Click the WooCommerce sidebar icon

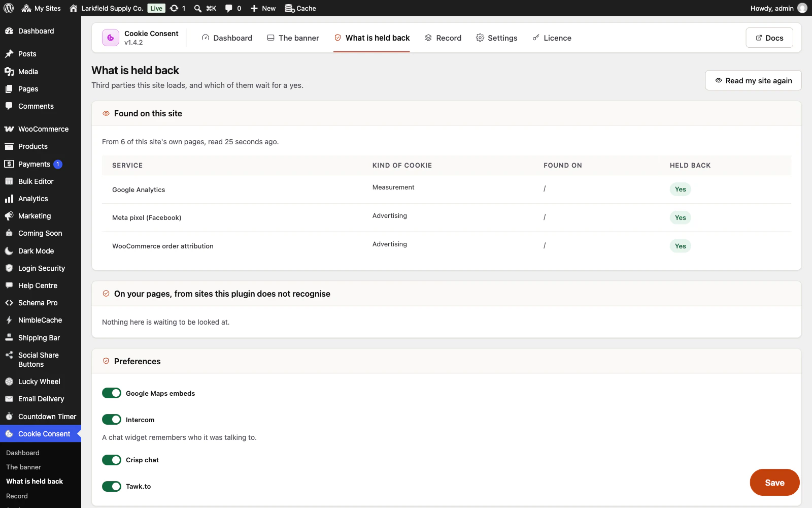tap(9, 129)
